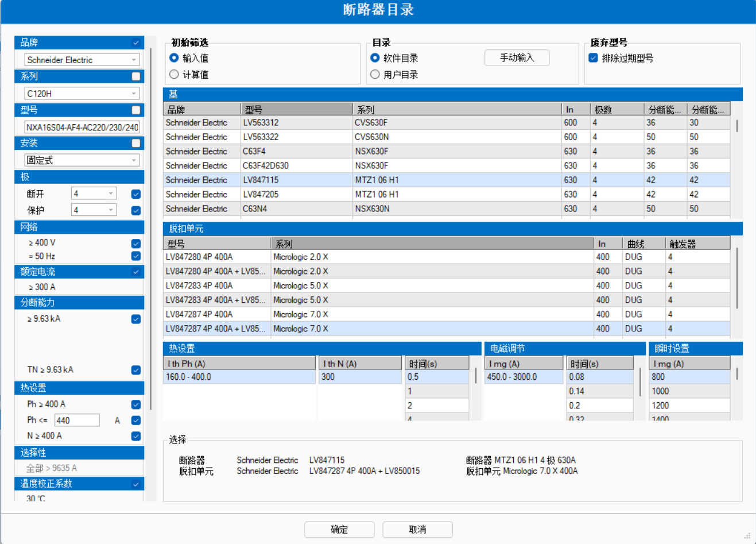Select the C63F4 breaker row
The image size is (756, 544).
447,151
